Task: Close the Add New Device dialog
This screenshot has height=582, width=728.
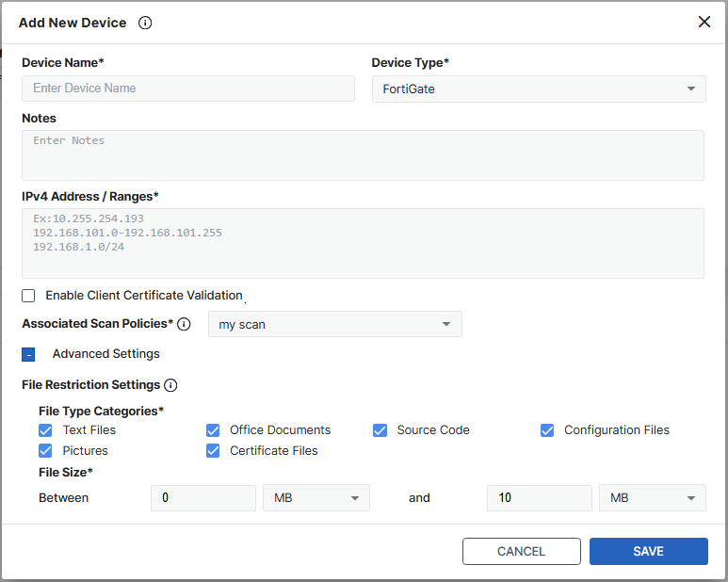Action: pos(704,22)
